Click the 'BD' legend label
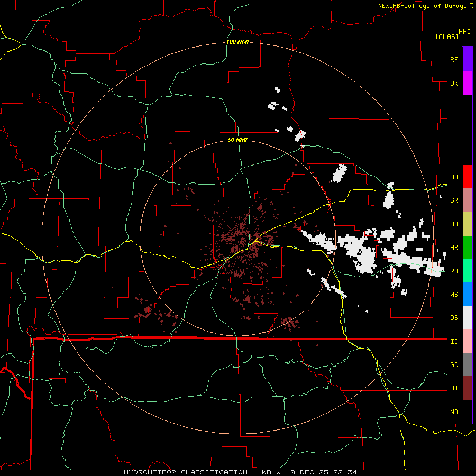The height and width of the screenshot is (476, 476). tap(454, 224)
